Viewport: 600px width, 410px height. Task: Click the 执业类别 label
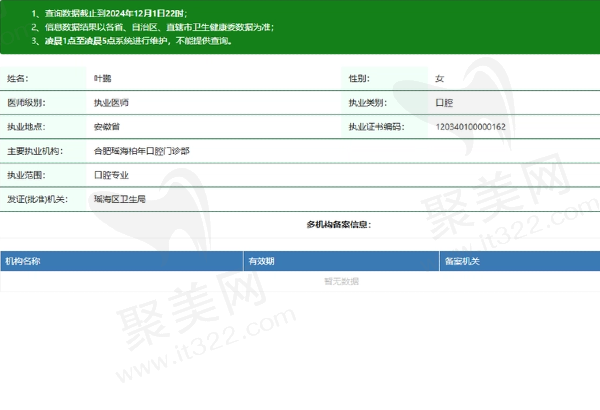366,103
